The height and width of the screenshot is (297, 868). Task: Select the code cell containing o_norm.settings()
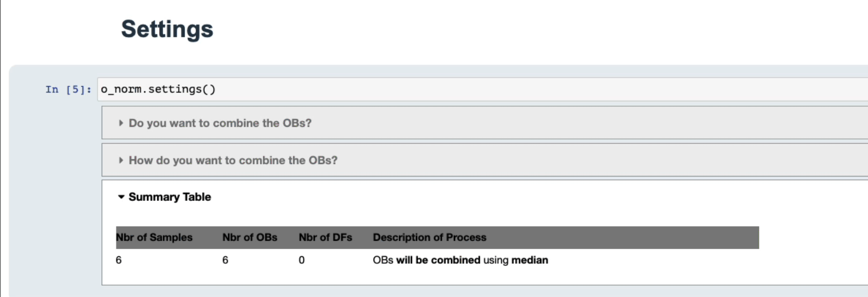(x=157, y=89)
